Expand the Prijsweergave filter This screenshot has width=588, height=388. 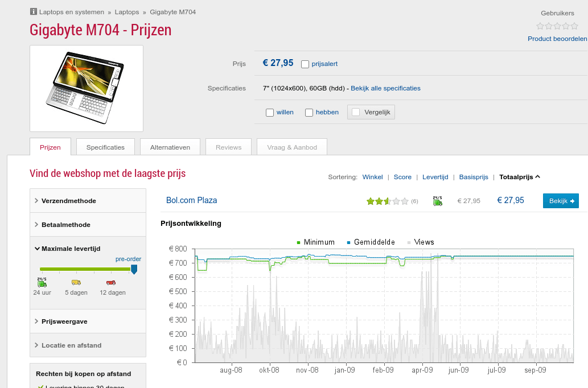coord(88,321)
